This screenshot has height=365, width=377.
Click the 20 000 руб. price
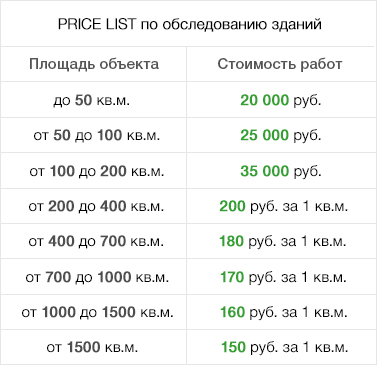(x=281, y=100)
